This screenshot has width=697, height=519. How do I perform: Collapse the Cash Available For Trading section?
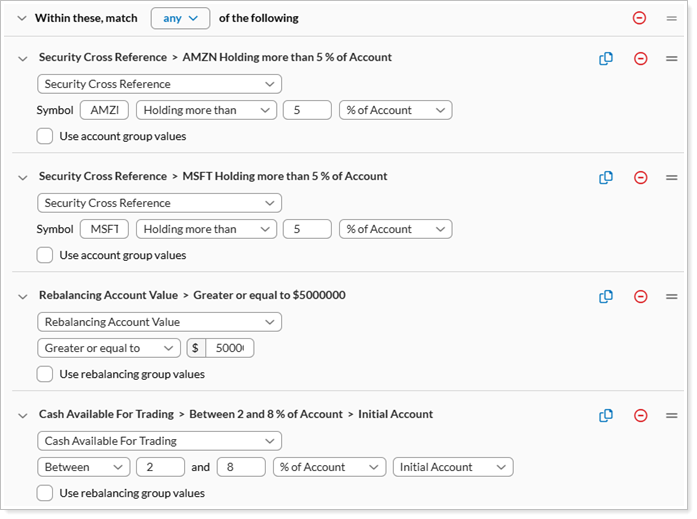click(x=23, y=415)
